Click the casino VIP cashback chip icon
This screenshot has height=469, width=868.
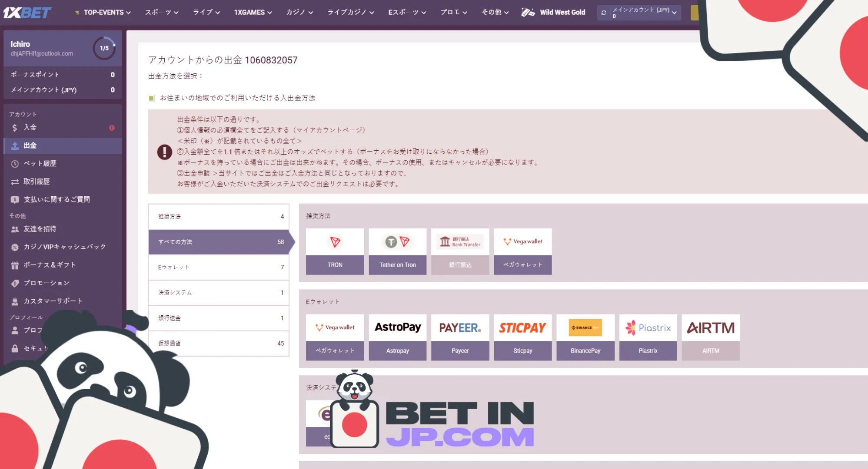coord(15,247)
